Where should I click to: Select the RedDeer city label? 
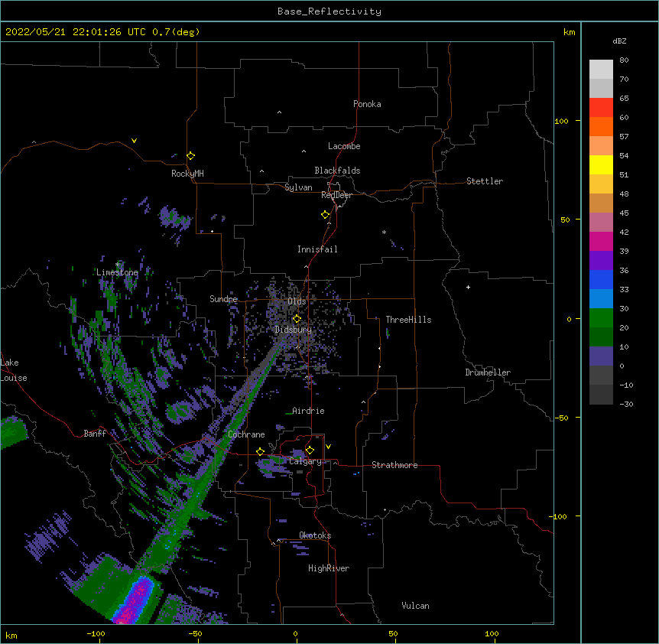point(336,195)
